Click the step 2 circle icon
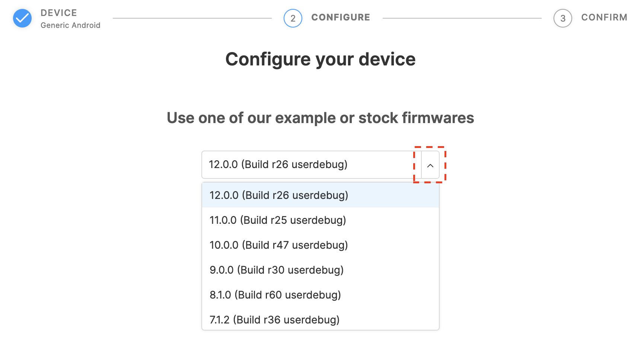The image size is (644, 348). tap(293, 18)
